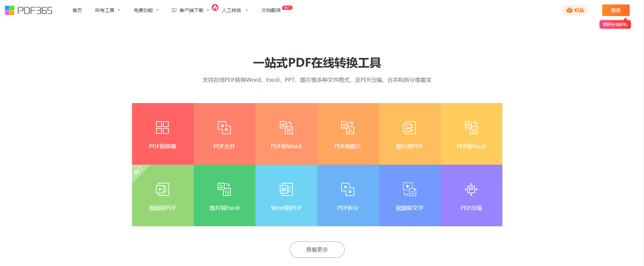The image size is (644, 266).
Task: Expand the 人工转换 dropdown arrow
Action: point(247,10)
